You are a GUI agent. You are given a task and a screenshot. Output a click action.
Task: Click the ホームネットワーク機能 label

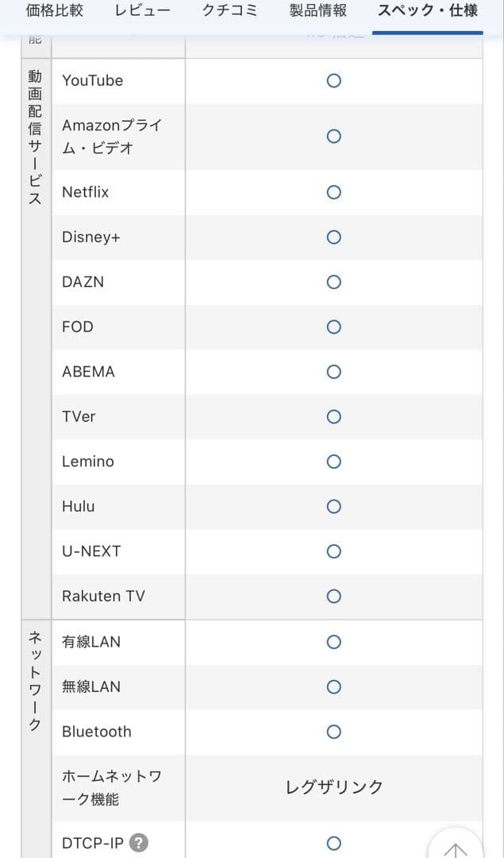112,787
